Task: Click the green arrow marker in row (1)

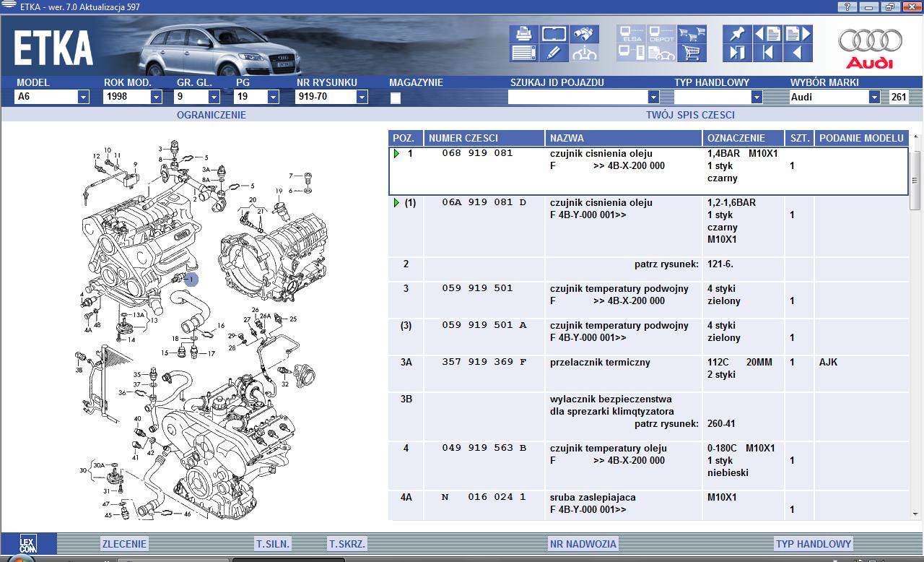Action: click(396, 203)
